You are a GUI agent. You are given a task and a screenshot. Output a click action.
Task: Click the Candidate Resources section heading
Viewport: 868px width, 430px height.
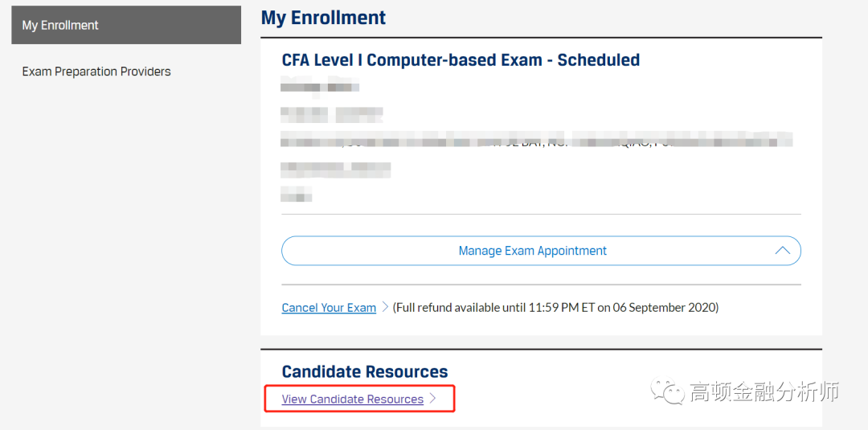365,372
